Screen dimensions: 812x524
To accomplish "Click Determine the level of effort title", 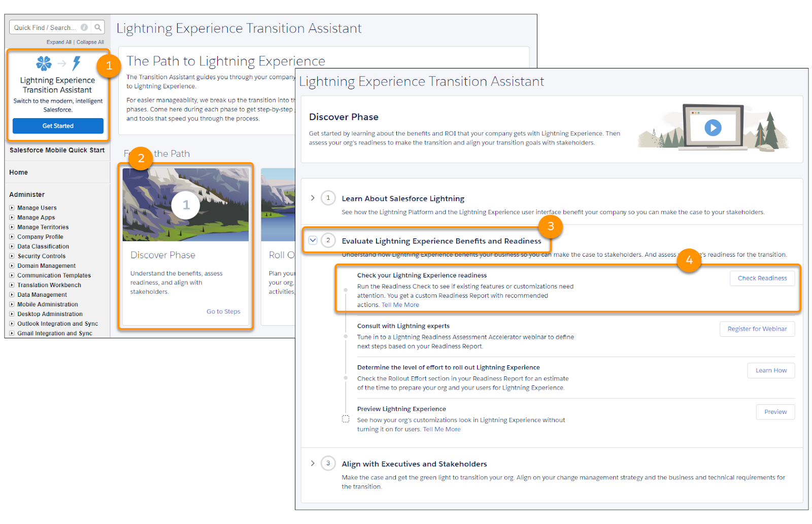I will pos(448,368).
